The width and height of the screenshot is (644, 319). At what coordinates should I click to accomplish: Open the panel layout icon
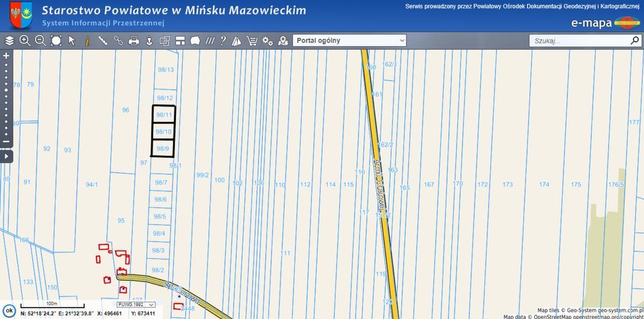(x=180, y=41)
